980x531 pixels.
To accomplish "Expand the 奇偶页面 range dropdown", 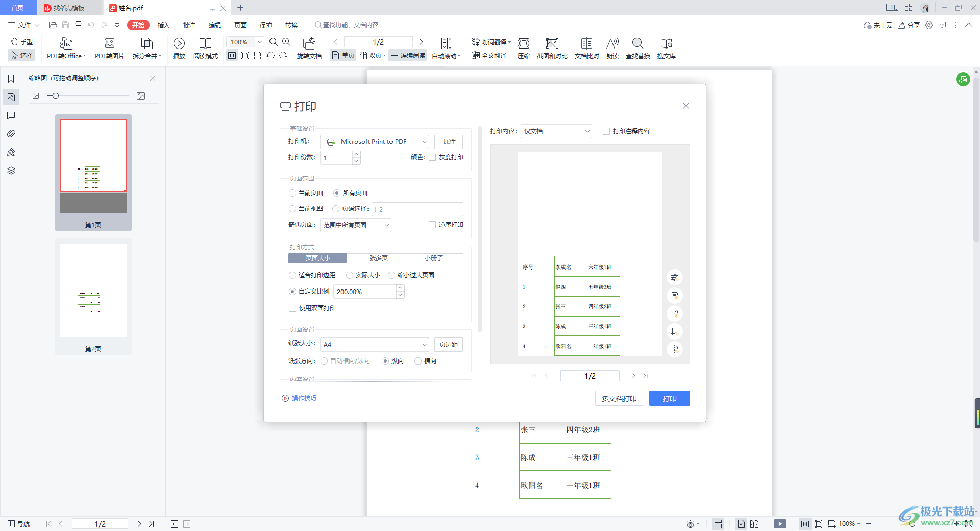I will click(x=356, y=225).
